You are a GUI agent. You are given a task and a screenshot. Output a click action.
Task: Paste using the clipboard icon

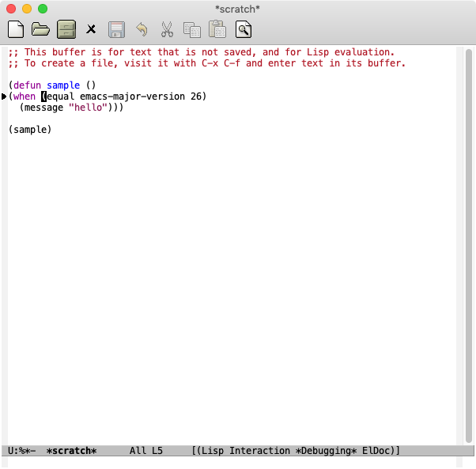(x=217, y=30)
